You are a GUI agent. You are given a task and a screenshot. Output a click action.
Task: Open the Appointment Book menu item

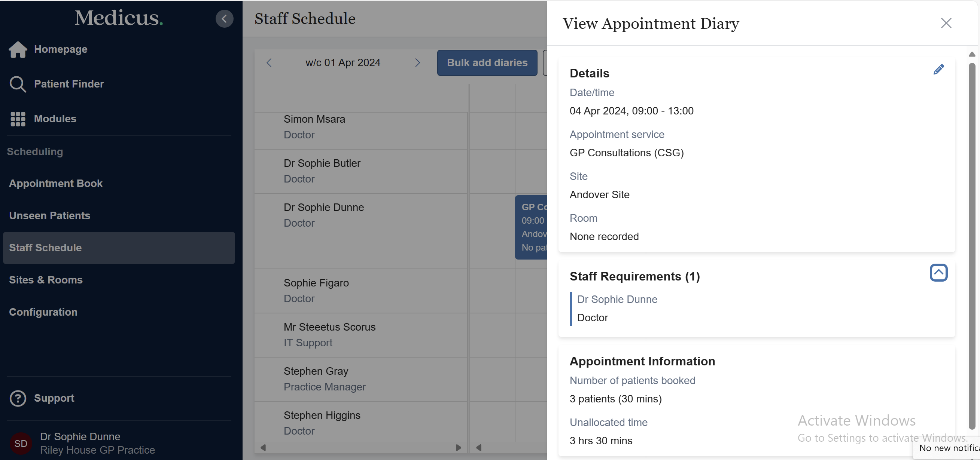pyautogui.click(x=55, y=183)
